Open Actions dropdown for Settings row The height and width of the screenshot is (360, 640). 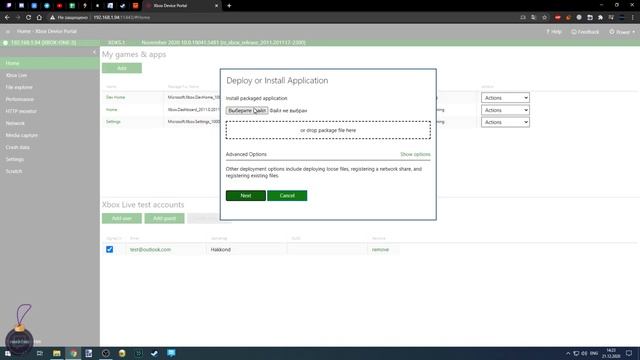[505, 122]
